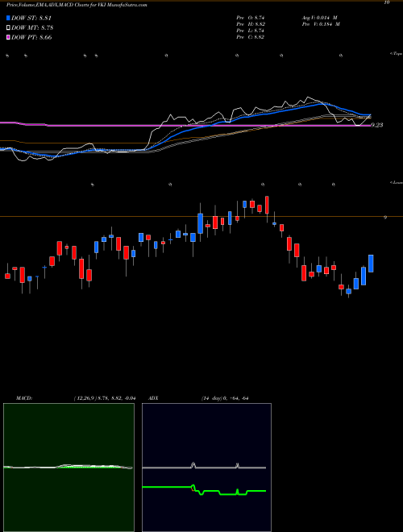Click the axis value 9 beside the orange line

385,218
